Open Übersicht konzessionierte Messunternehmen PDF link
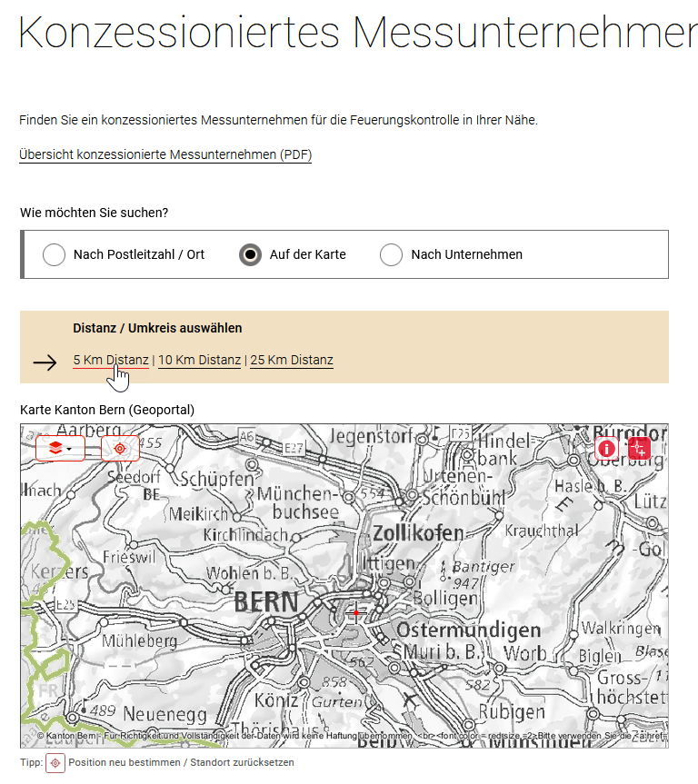The height and width of the screenshot is (784, 698). click(x=165, y=154)
